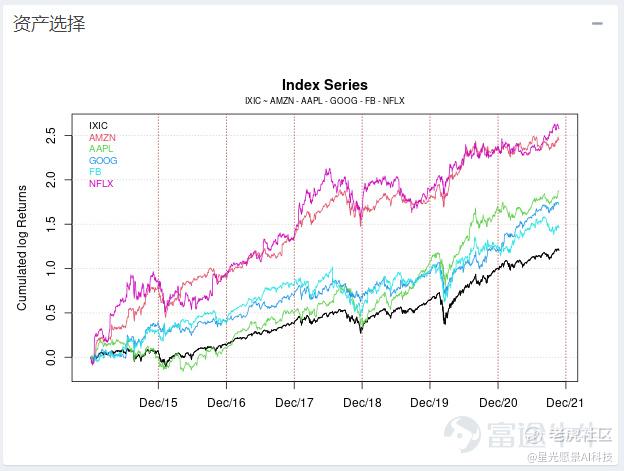Select the NFLX legend label

[x=101, y=184]
